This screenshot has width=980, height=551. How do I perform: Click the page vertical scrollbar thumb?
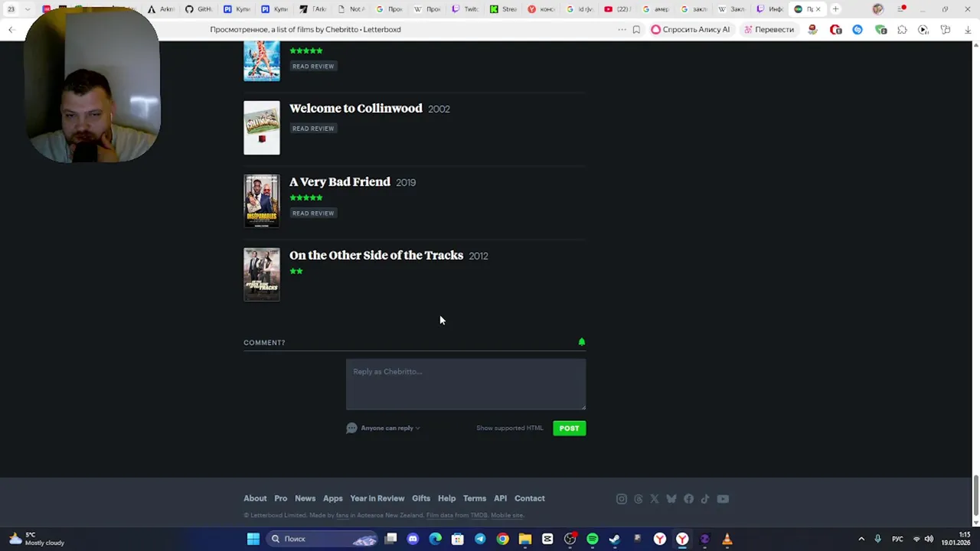coord(975,496)
